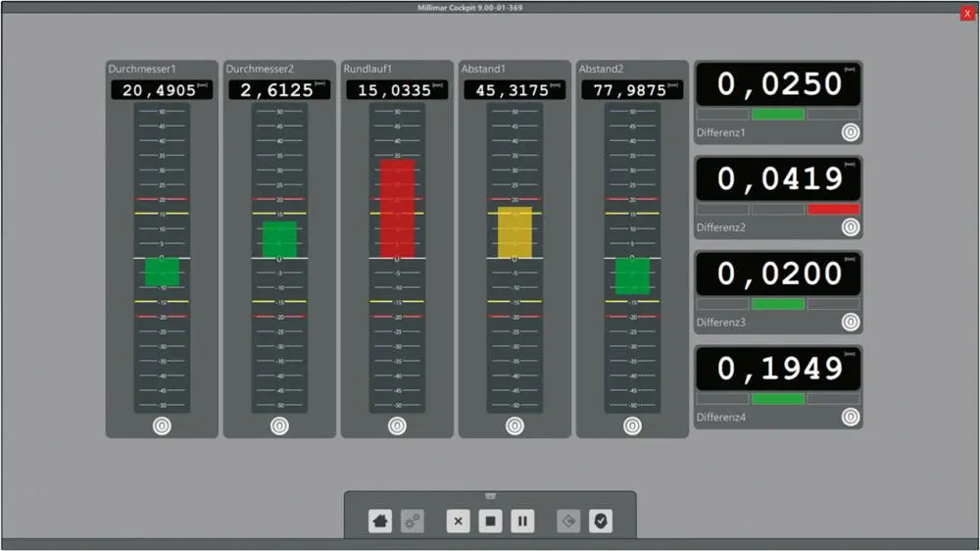Click zero icon below Abstand2 scale

point(632,426)
